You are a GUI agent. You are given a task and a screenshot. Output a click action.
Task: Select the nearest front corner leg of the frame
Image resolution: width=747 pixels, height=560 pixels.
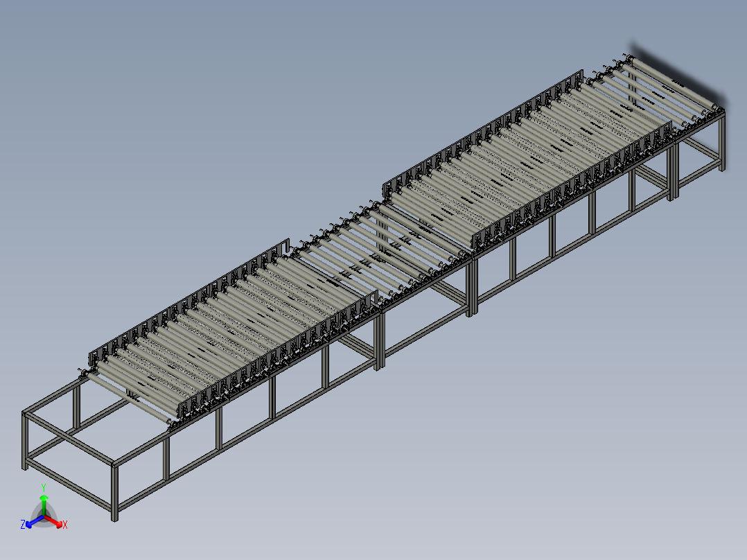(114, 491)
